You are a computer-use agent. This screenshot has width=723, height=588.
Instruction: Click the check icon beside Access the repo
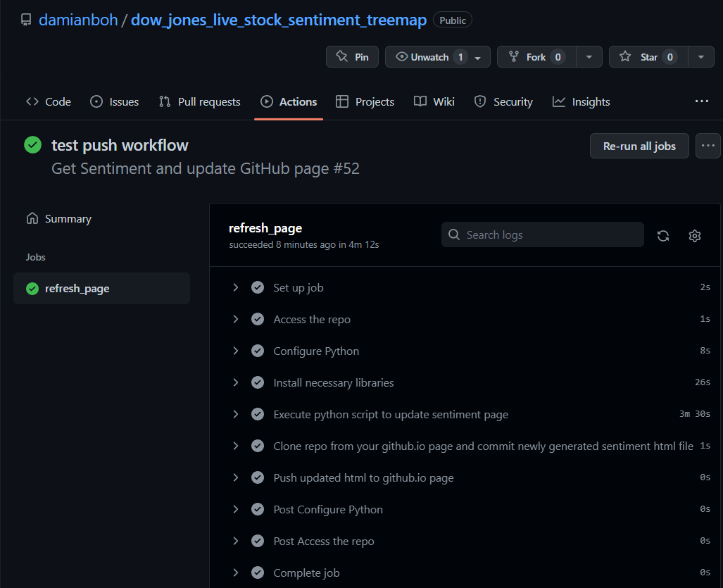point(258,319)
